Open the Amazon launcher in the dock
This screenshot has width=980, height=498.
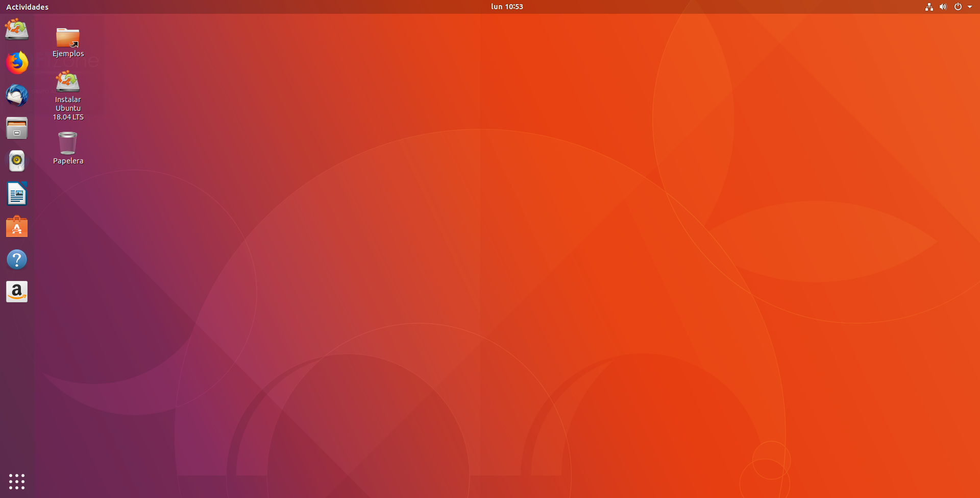tap(17, 292)
